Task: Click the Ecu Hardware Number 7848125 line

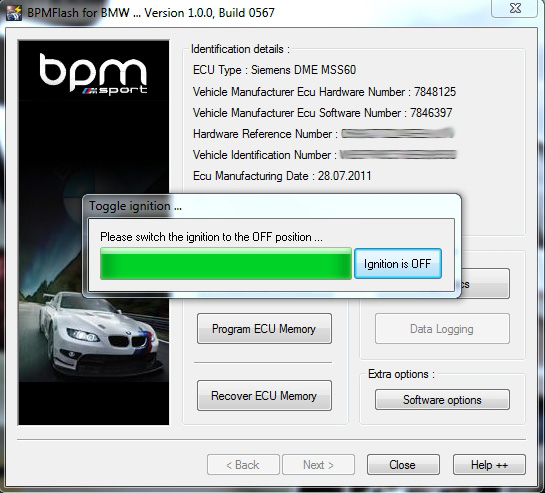Action: point(324,92)
